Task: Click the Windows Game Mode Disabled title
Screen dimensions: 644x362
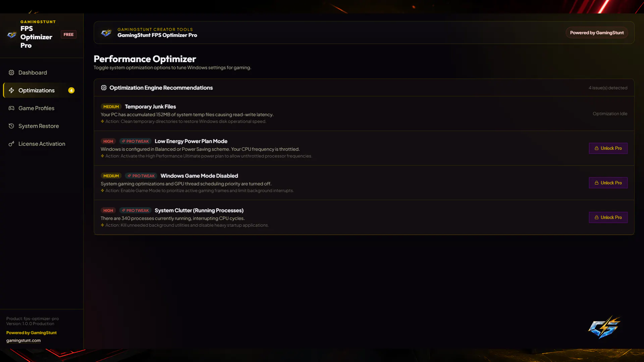Action: pyautogui.click(x=199, y=176)
